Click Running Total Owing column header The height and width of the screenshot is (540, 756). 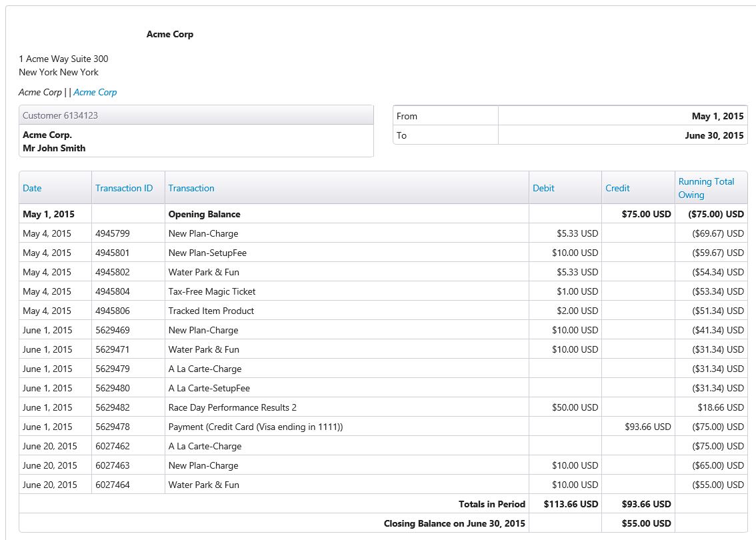pos(707,188)
